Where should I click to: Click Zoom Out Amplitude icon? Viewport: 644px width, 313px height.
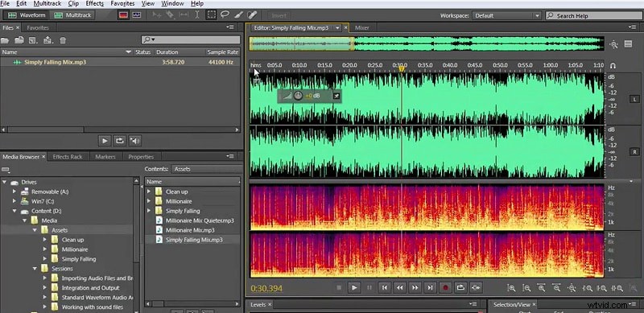(526, 288)
